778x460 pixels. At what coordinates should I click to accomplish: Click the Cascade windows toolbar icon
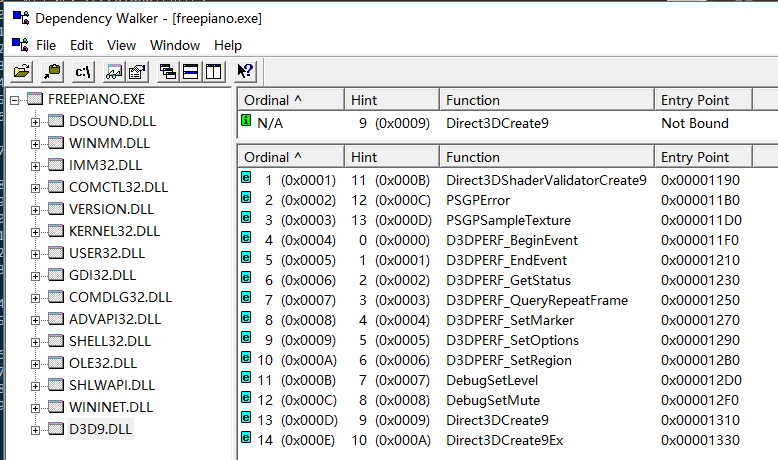pos(168,71)
